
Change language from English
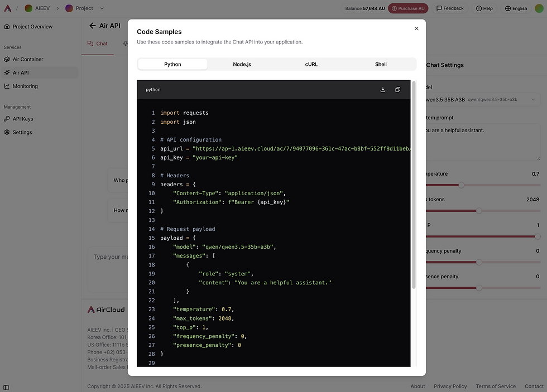(x=516, y=8)
